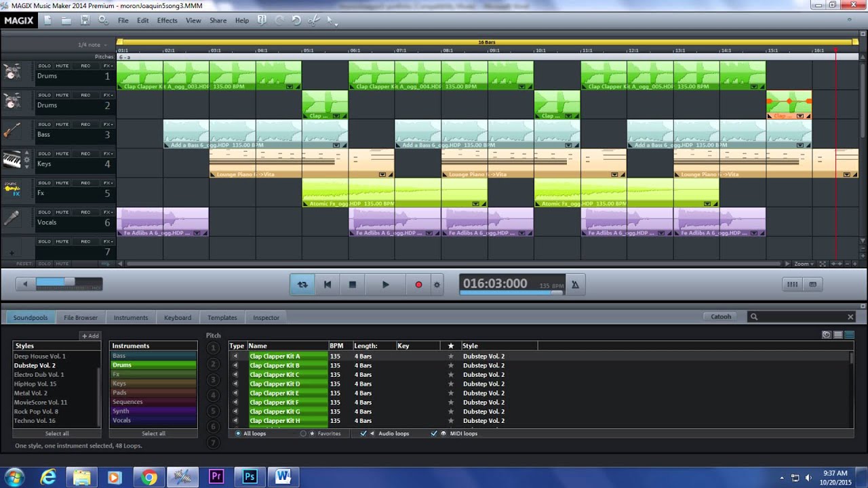
Task: Favorite Clap Clapper Kit B with its star
Action: tap(450, 365)
